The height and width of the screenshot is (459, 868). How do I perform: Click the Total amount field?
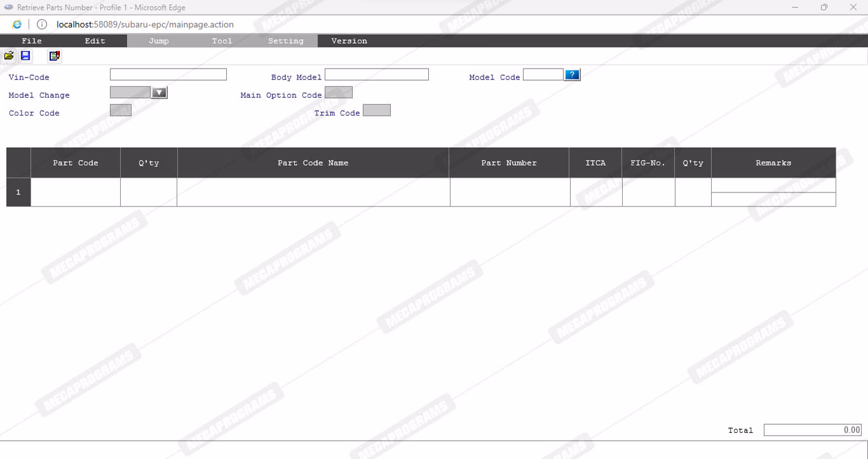(812, 430)
